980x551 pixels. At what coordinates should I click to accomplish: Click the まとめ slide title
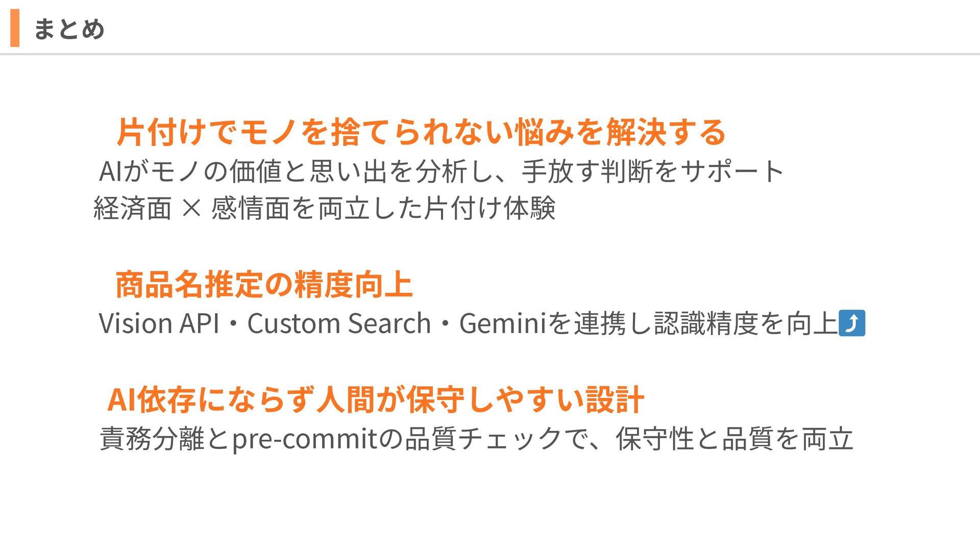click(x=69, y=29)
